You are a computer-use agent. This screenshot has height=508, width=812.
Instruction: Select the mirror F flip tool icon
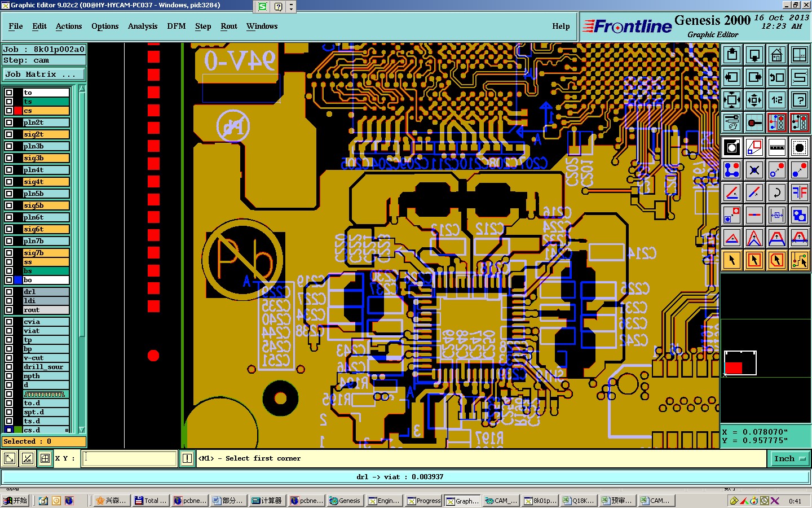coord(800,192)
